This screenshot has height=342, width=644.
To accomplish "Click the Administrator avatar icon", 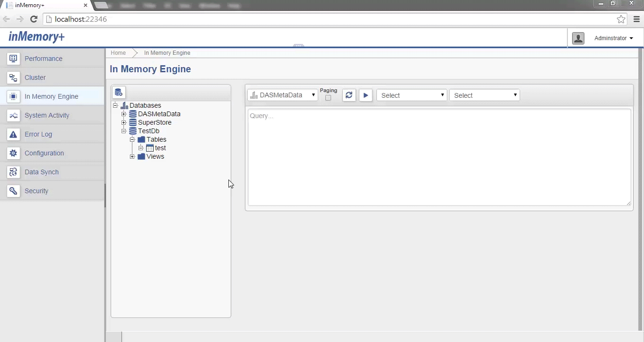I will click(578, 38).
